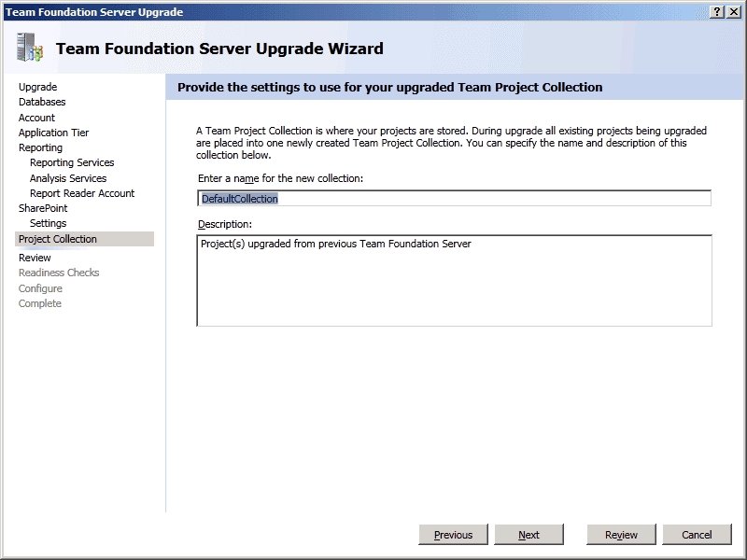The height and width of the screenshot is (560, 747).
Task: Click the Help question mark button
Action: coord(716,12)
